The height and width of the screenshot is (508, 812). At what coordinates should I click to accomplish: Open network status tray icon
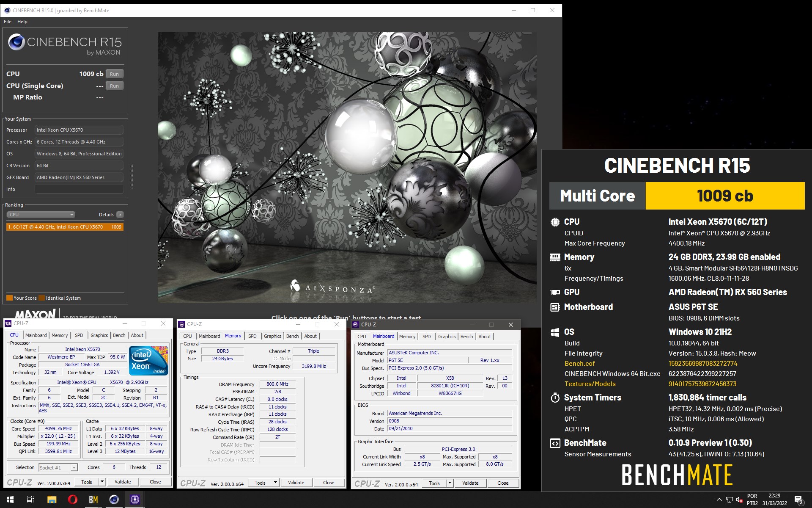[730, 500]
